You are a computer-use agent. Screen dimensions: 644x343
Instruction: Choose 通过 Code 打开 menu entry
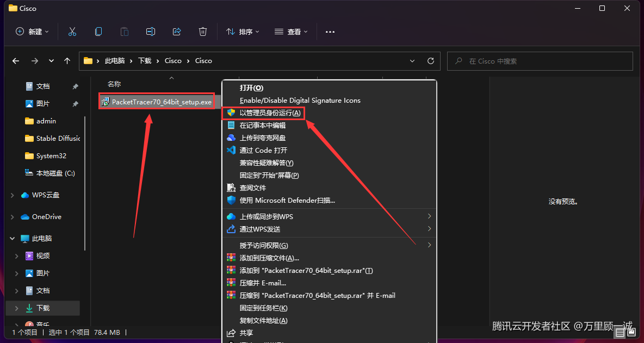263,150
